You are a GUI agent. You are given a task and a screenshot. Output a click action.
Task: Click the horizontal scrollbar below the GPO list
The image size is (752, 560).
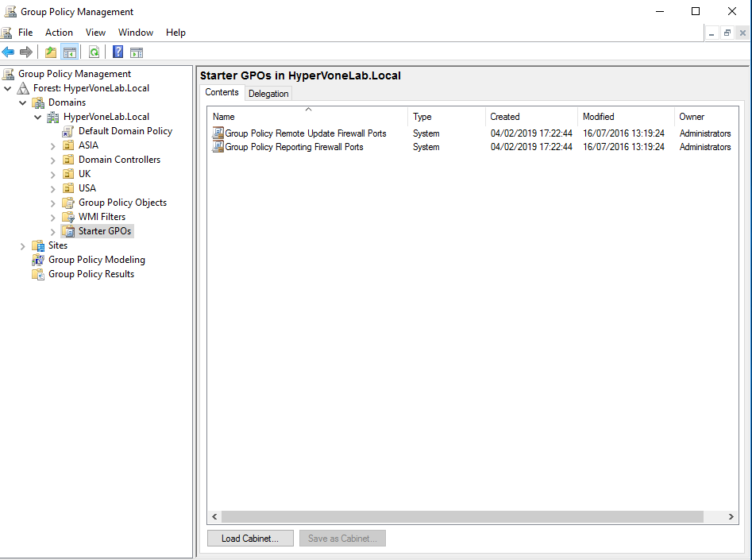click(461, 516)
